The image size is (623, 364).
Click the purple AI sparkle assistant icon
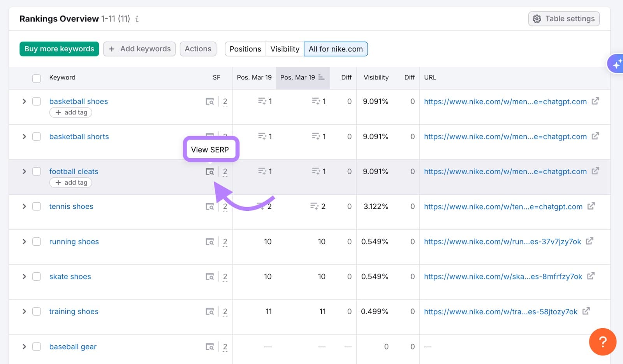[616, 64]
